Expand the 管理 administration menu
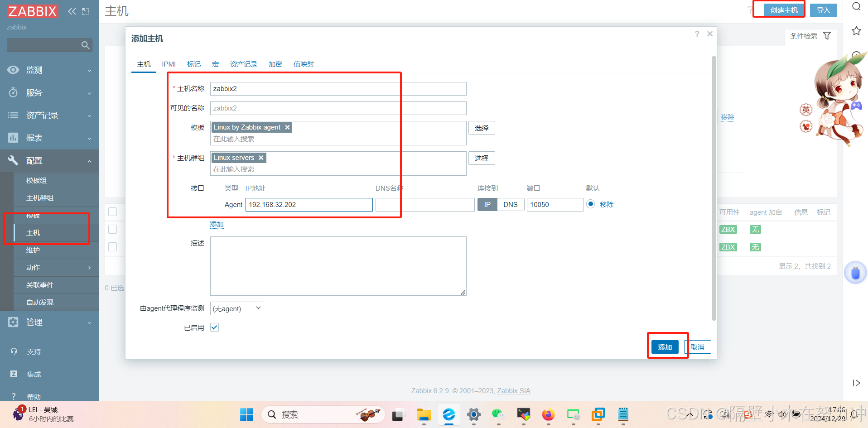This screenshot has width=868, height=428. (49, 322)
